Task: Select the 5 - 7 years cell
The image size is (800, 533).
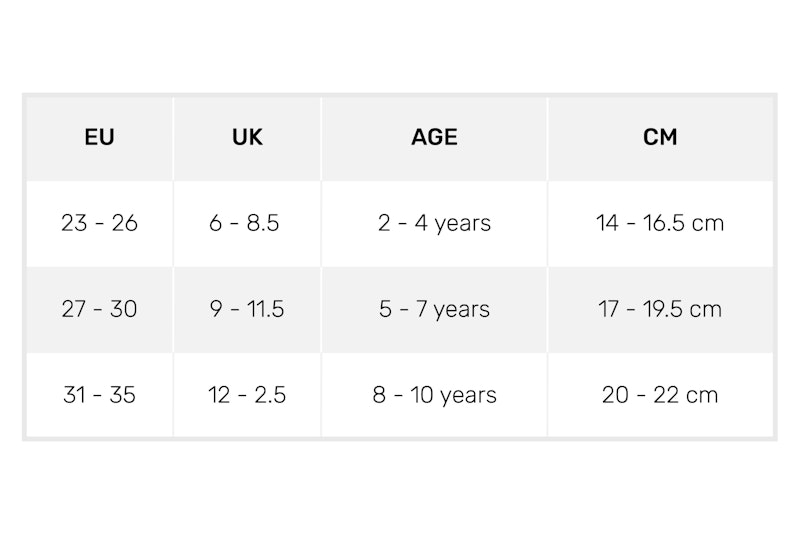Action: tap(434, 309)
